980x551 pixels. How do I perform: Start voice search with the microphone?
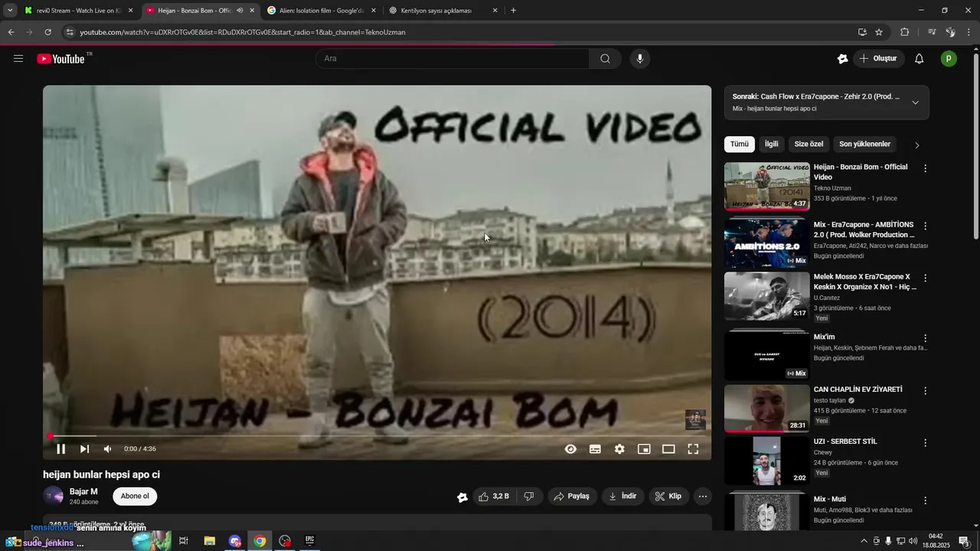pyautogui.click(x=640, y=59)
